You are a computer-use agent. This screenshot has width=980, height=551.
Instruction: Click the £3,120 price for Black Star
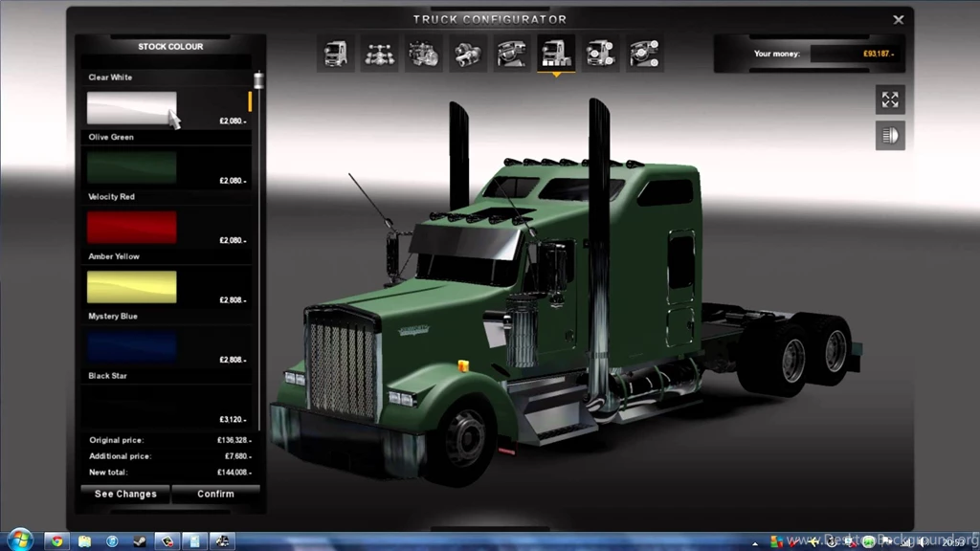pos(233,419)
